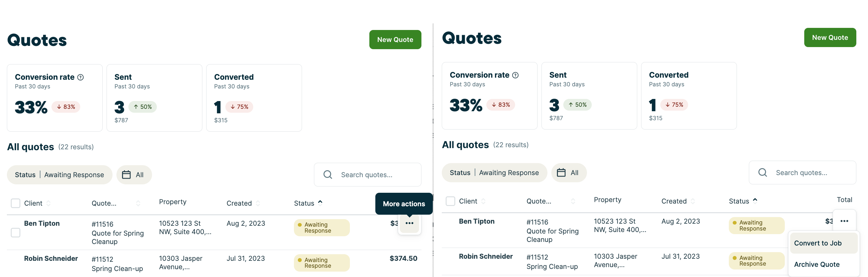Click the search magnifier icon in left panel
Viewport: 868px width, 277px height.
[x=327, y=175]
